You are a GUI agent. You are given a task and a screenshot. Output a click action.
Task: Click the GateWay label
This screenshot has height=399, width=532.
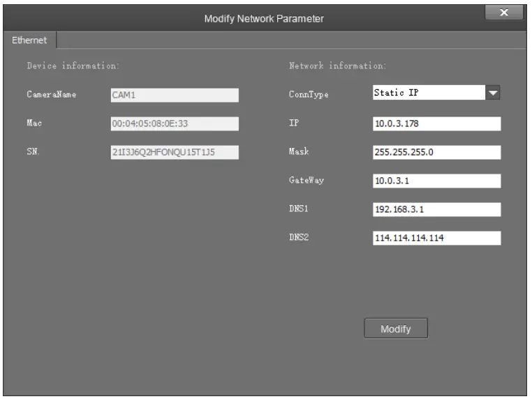pos(306,181)
